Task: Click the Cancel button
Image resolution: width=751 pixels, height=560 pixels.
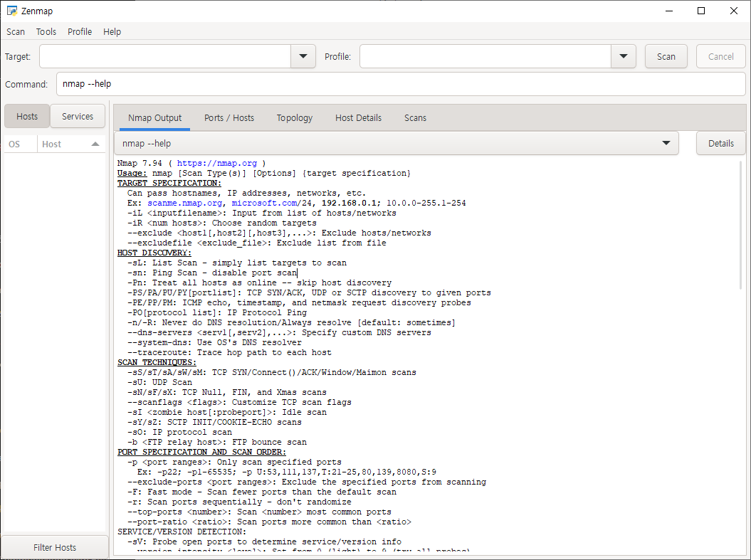Action: (x=721, y=56)
